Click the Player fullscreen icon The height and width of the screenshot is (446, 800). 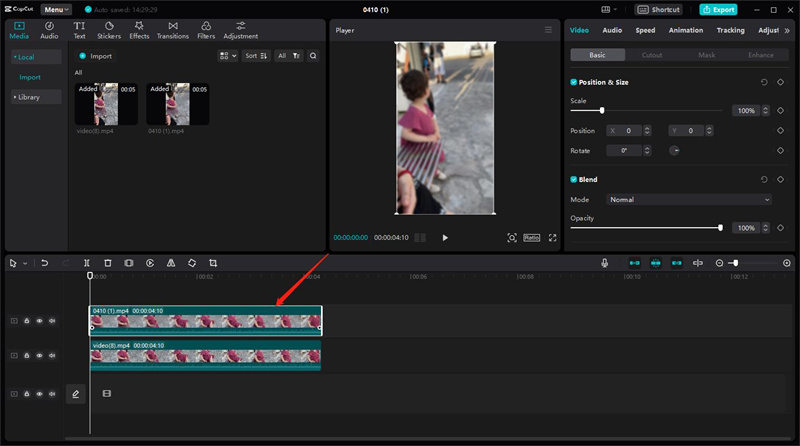click(553, 238)
